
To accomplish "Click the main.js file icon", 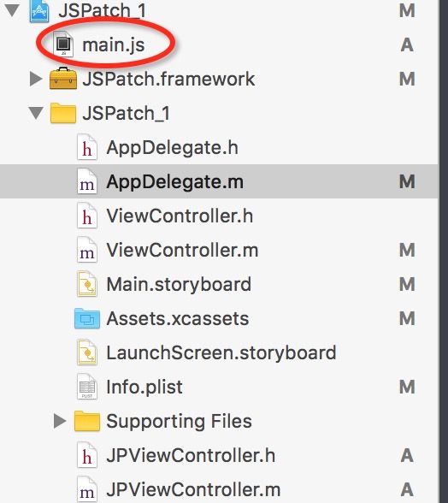I will (63, 44).
